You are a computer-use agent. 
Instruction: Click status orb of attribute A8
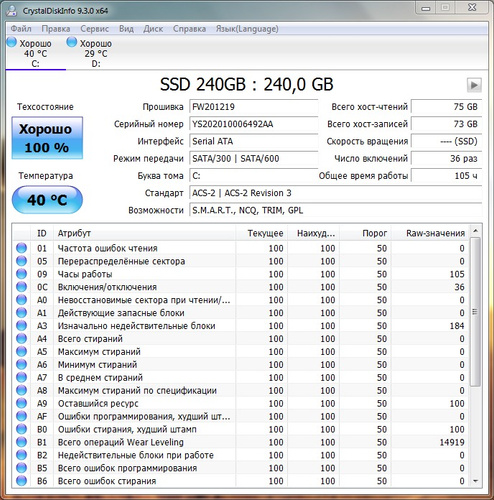22,390
